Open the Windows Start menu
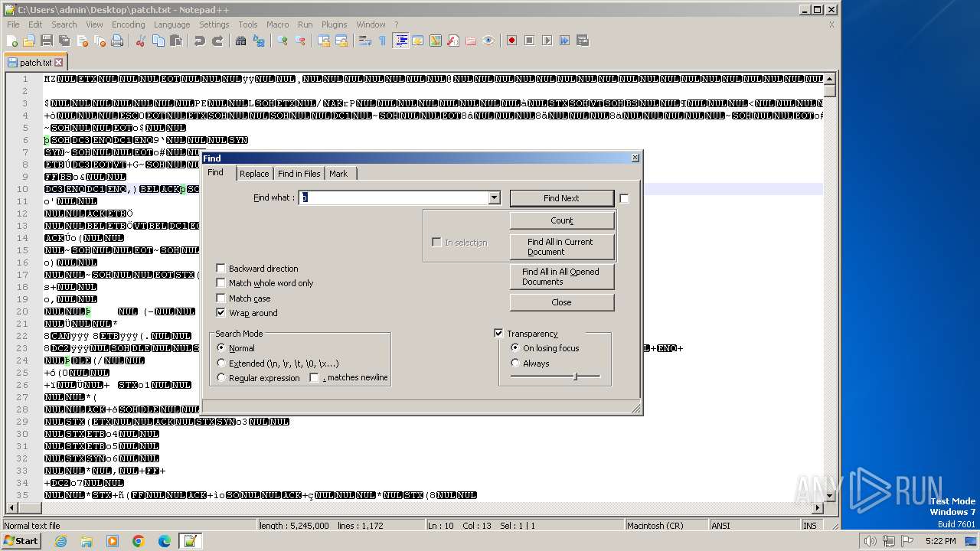The height and width of the screenshot is (551, 980). (x=21, y=541)
